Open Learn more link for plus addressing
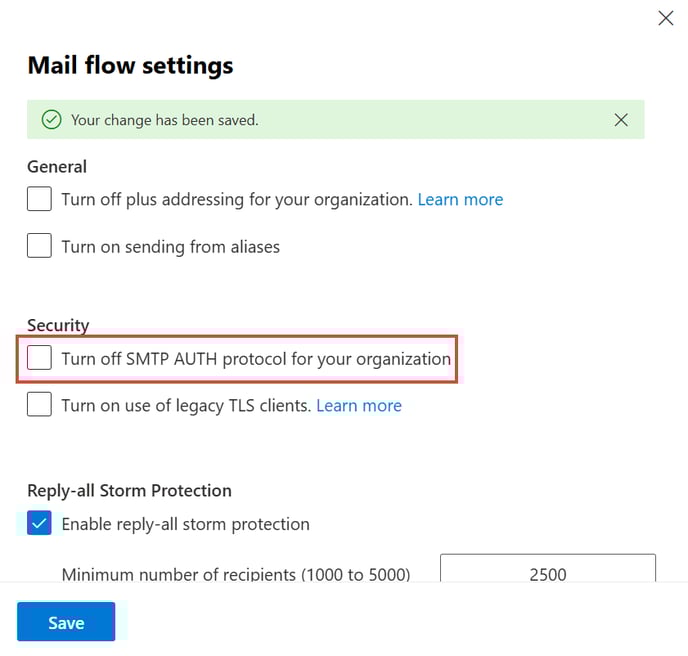Screen dimensions: 688x656 460,199
